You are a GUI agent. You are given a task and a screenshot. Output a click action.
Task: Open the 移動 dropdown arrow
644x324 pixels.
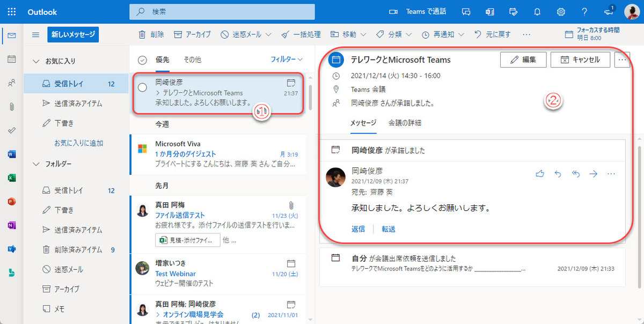[x=363, y=35]
